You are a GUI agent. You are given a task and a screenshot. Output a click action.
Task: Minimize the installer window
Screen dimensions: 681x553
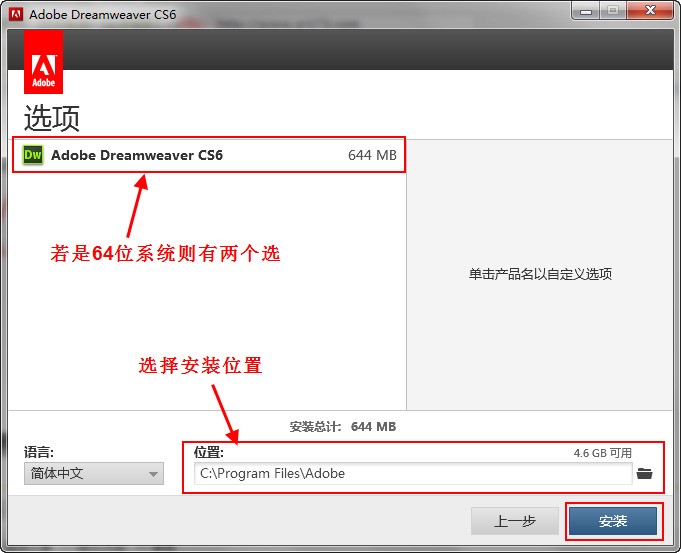[x=587, y=12]
